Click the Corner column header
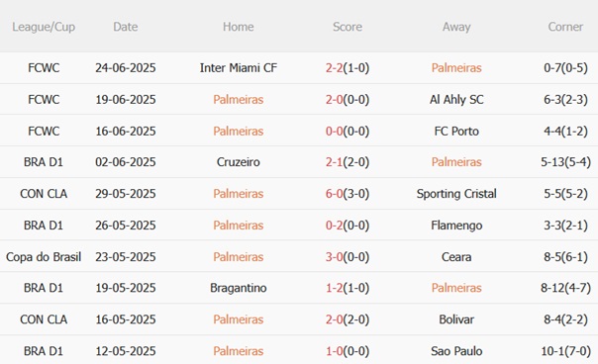The width and height of the screenshot is (598, 364). (x=565, y=27)
